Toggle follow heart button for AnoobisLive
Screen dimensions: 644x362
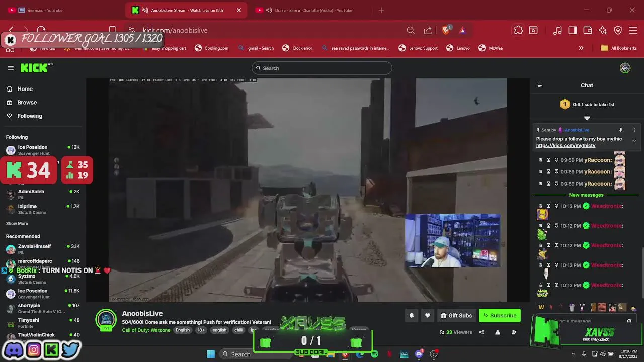click(428, 315)
